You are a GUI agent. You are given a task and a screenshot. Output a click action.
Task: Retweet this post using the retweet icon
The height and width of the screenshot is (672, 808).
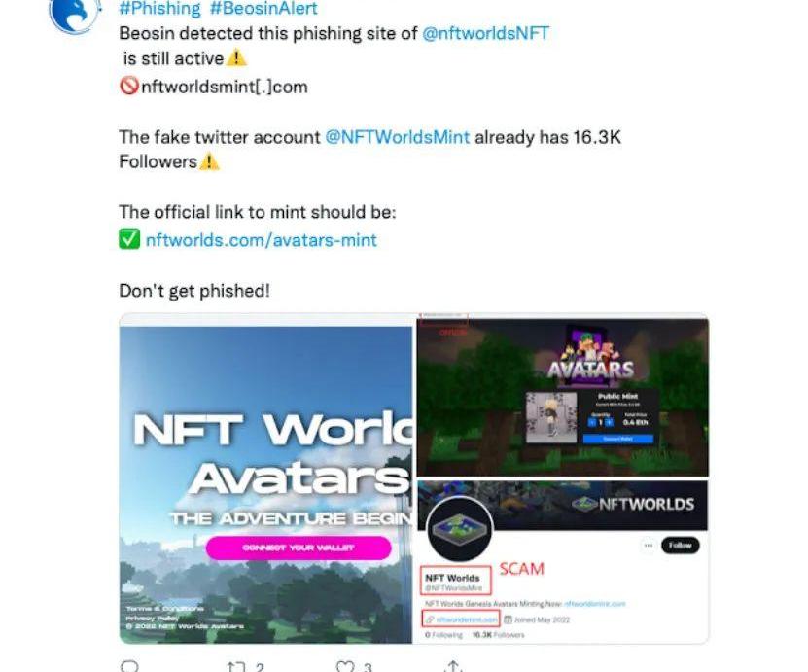pyautogui.click(x=236, y=667)
